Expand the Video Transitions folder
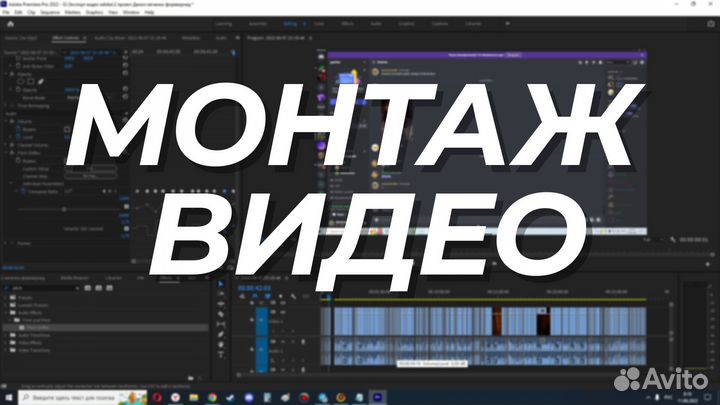This screenshot has width=720, height=405. coord(6,350)
